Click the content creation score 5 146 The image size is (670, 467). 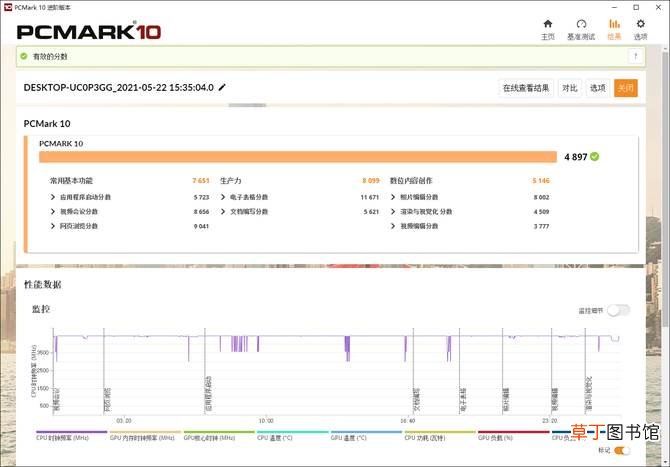(541, 181)
